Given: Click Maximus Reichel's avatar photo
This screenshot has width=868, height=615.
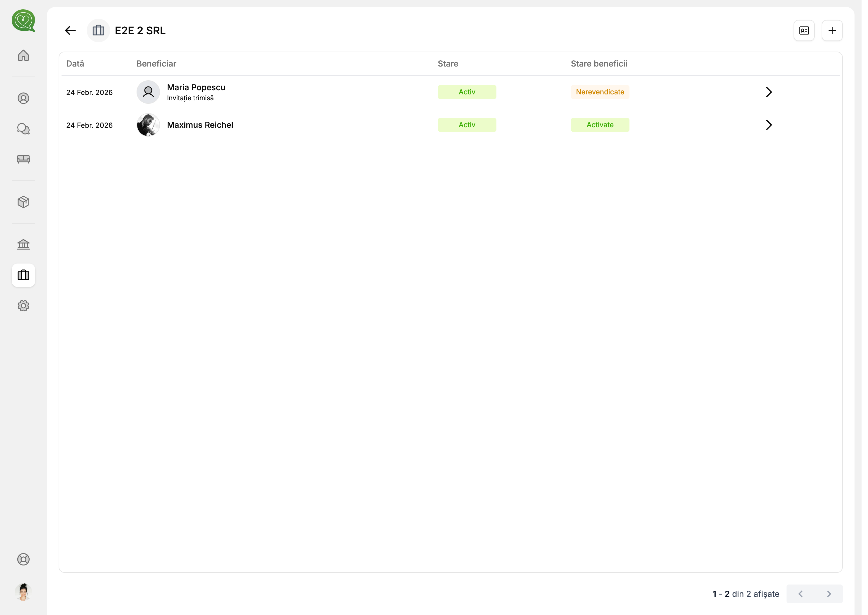Looking at the screenshot, I should 148,125.
